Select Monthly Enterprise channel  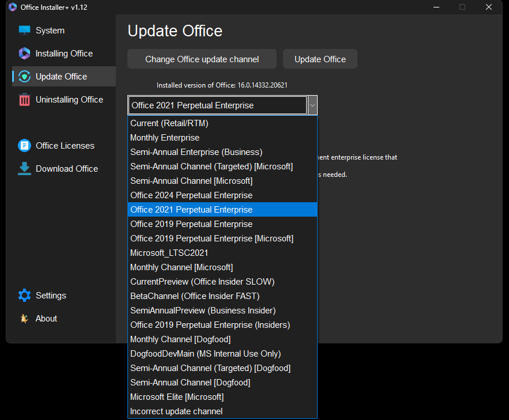click(x=223, y=138)
